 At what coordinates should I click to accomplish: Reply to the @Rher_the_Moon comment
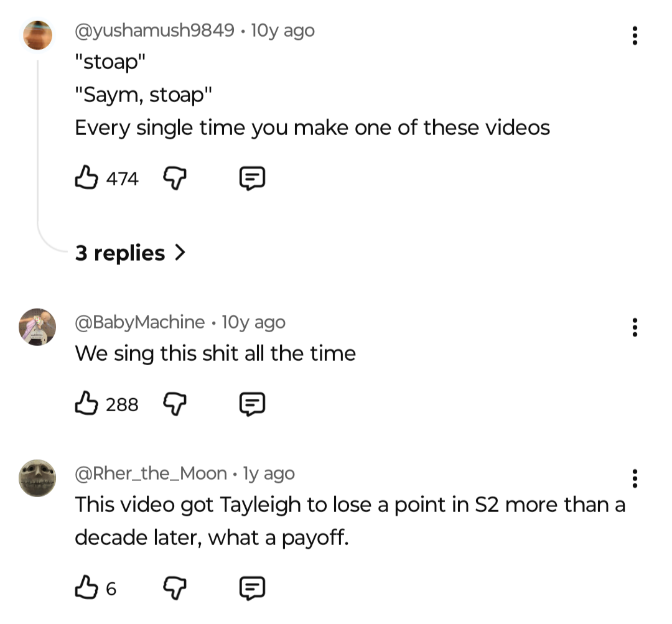253,587
